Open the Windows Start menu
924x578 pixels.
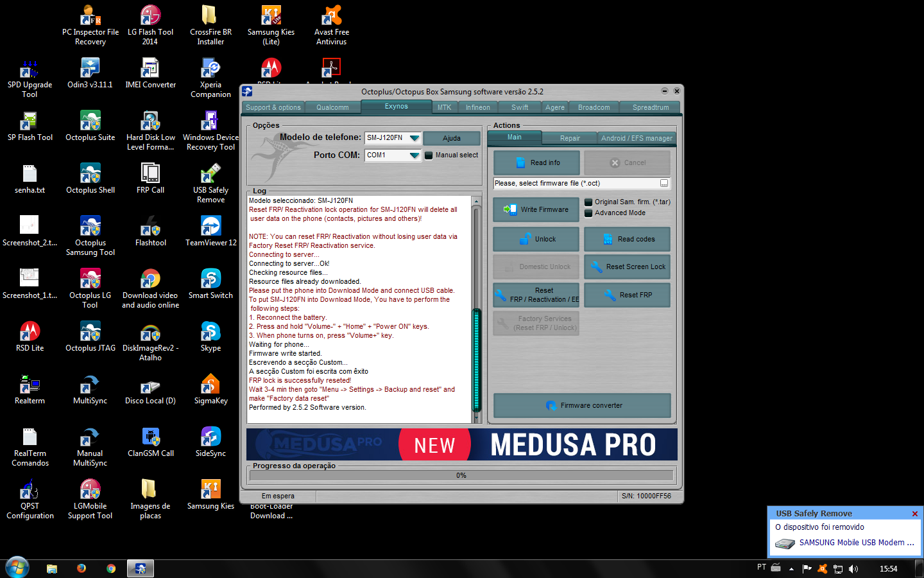pos(17,568)
